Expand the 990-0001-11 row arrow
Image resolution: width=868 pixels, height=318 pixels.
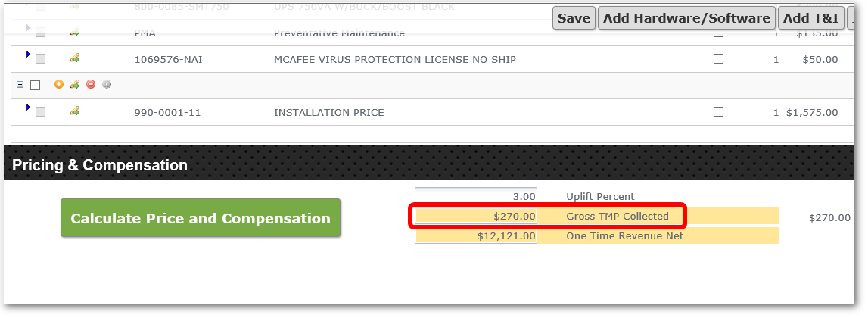(28, 108)
